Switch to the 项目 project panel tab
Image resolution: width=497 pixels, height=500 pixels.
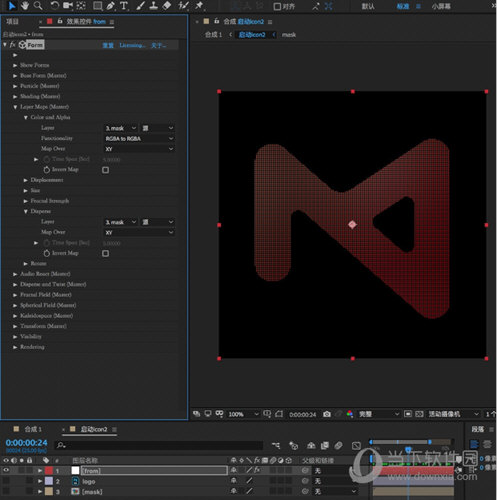pos(12,22)
